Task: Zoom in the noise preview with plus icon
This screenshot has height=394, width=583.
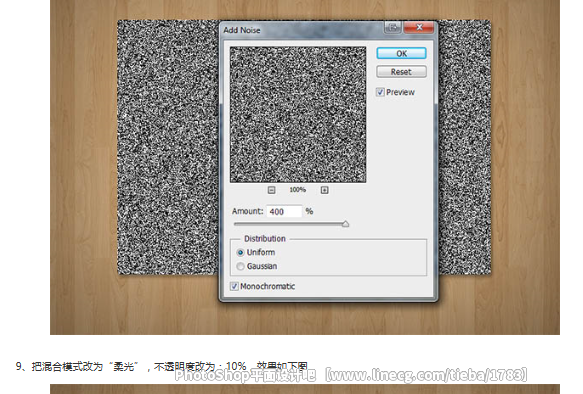Action: [324, 190]
